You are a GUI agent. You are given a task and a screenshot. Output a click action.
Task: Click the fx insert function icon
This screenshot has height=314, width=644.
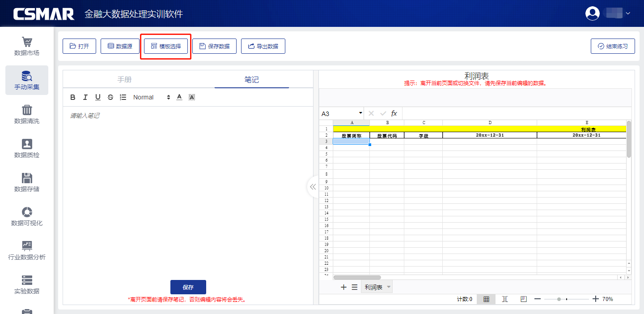(394, 113)
